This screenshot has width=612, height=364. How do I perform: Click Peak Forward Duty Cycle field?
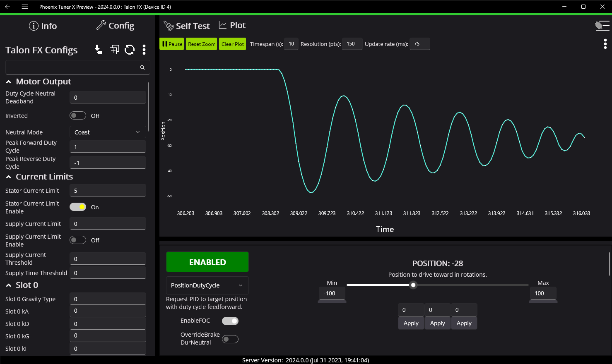click(x=108, y=146)
